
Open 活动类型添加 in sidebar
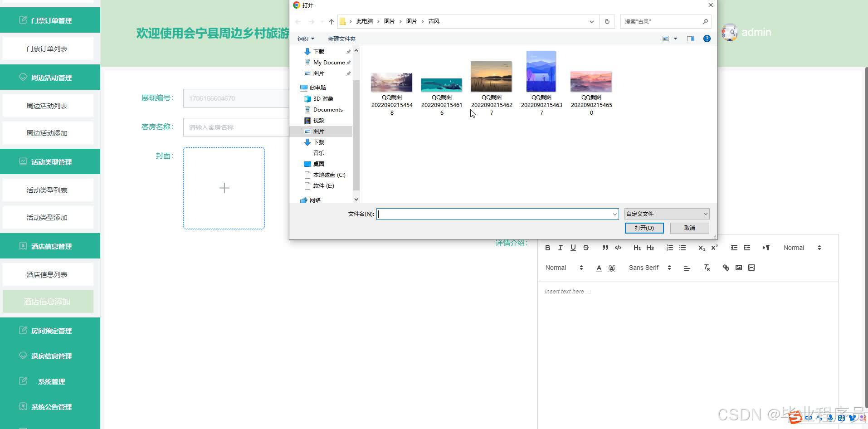click(x=47, y=217)
